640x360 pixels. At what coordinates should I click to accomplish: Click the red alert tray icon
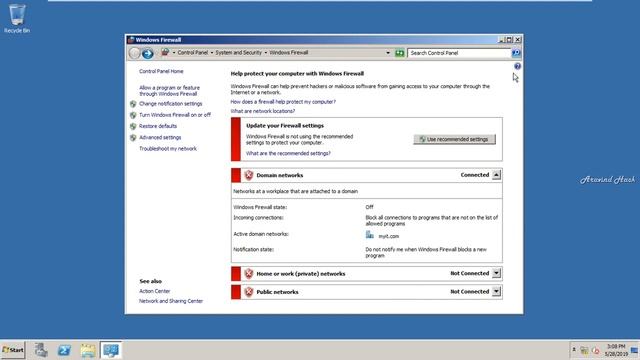(596, 351)
